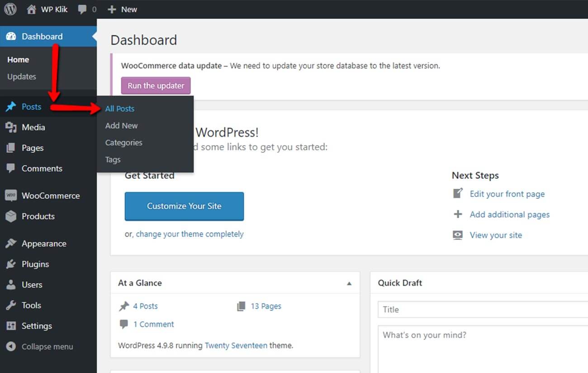The height and width of the screenshot is (373, 588).
Task: Click the WordPress logo in the admin bar
Action: click(9, 9)
